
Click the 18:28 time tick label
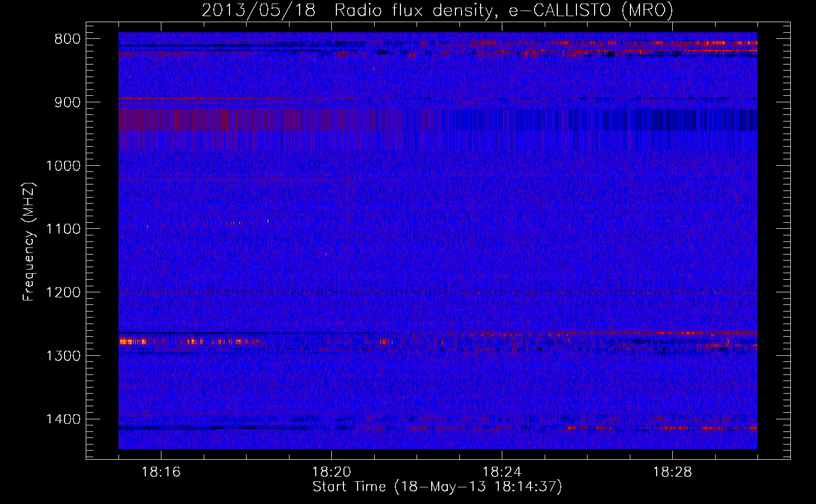(x=672, y=472)
